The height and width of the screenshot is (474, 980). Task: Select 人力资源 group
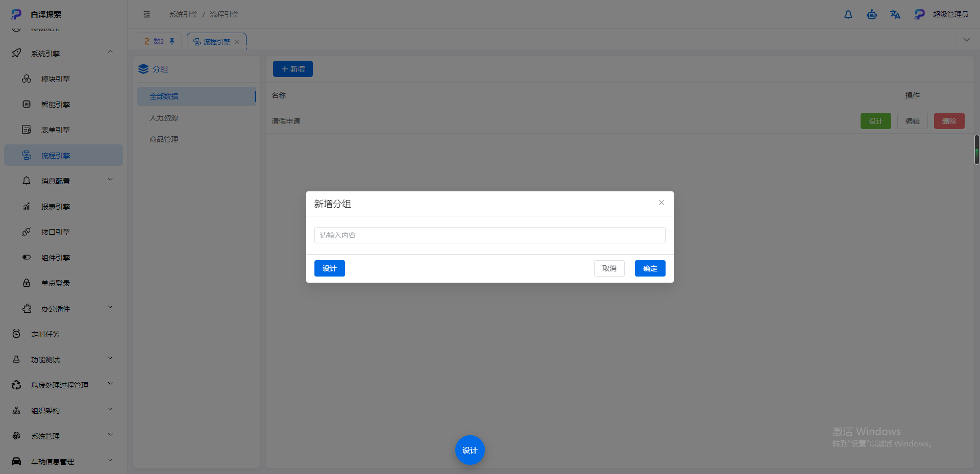197,118
